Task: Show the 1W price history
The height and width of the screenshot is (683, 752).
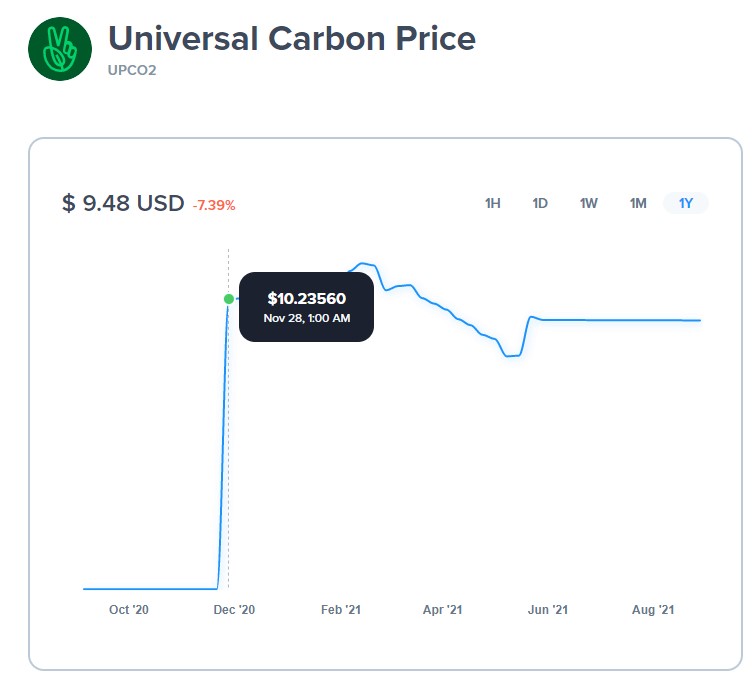Action: pos(589,203)
